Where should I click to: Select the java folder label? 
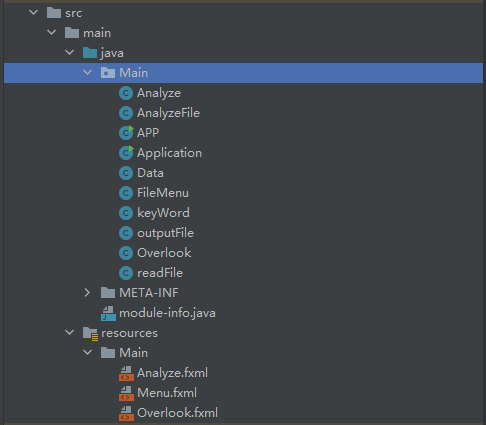(x=112, y=53)
